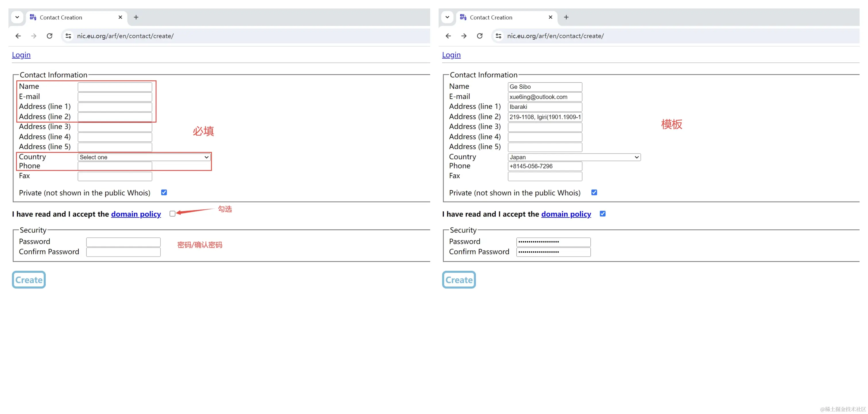Viewport: 868px width, 414px height.
Task: Click the site info icon in the right address bar
Action: pos(498,36)
